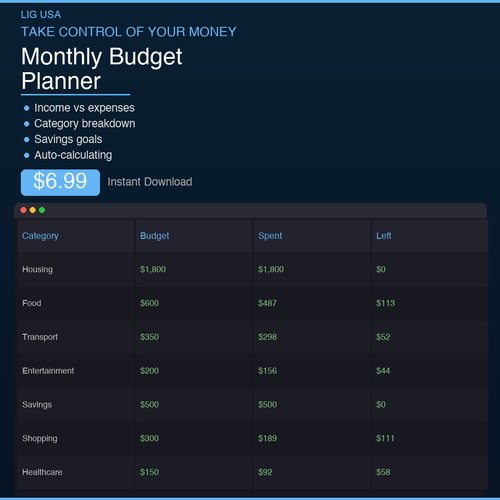Click Food left $113 value
Viewport: 500px width, 500px height.
coord(385,303)
